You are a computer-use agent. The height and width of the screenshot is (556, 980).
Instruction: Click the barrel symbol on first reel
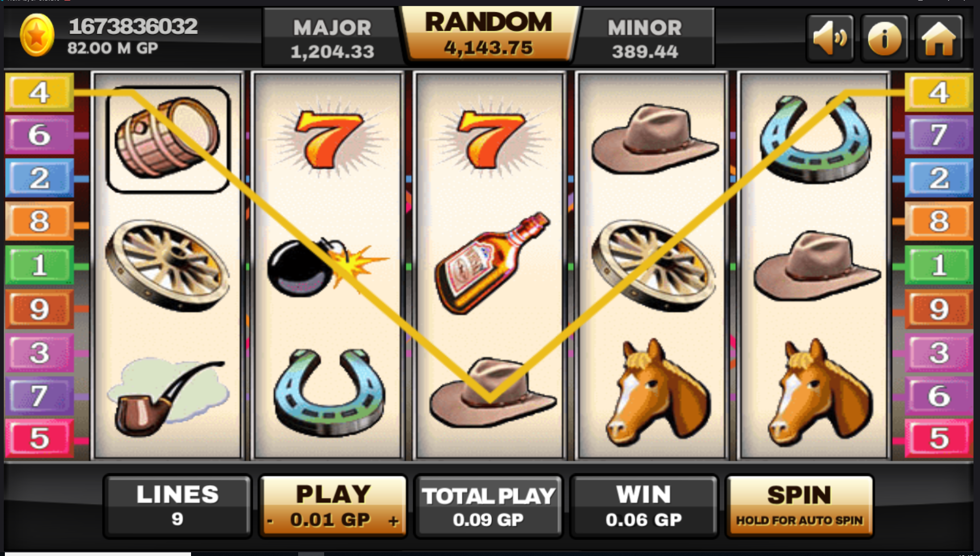point(168,139)
